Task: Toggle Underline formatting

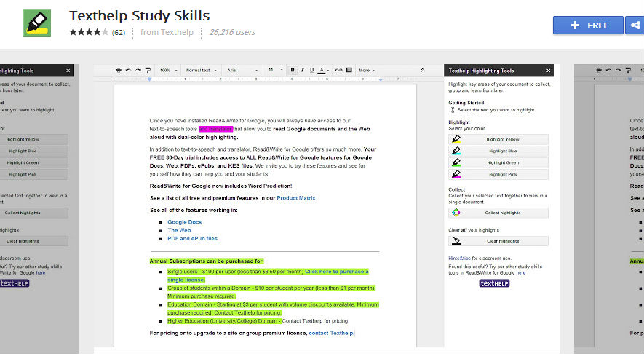Action: click(311, 71)
